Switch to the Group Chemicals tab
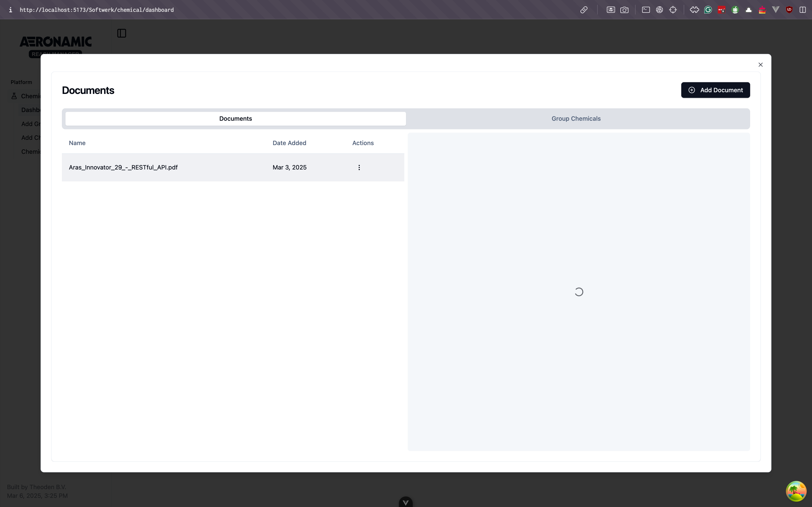Screen dimensions: 812x507 click(576, 119)
